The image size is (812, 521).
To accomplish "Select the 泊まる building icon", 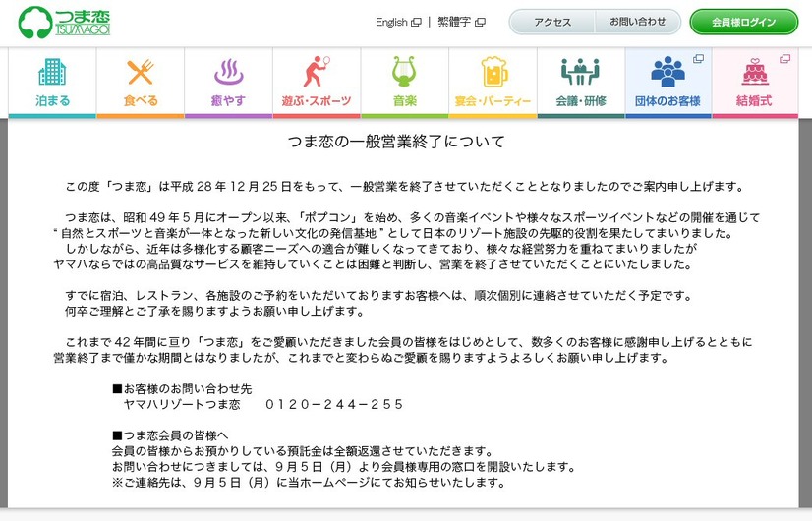I will pos(52,72).
